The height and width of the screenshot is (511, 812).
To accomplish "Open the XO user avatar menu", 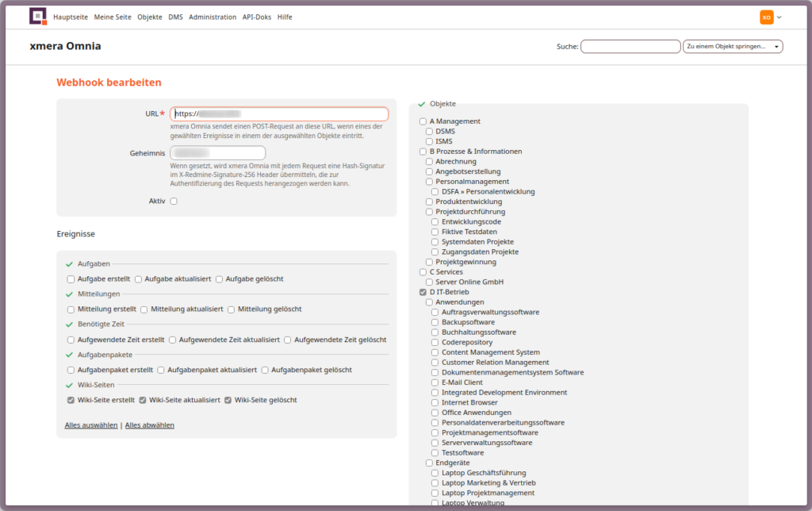I will point(767,17).
